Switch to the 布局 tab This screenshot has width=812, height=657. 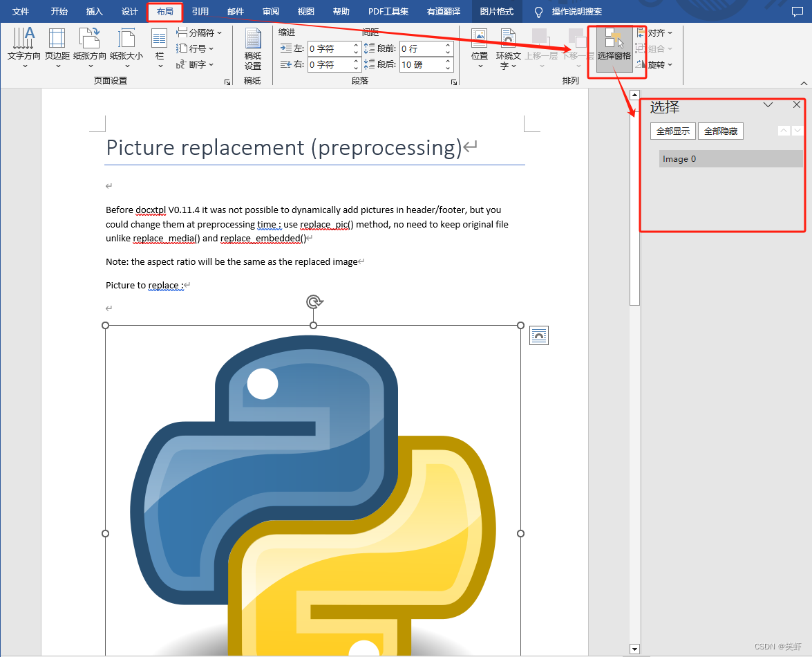164,11
